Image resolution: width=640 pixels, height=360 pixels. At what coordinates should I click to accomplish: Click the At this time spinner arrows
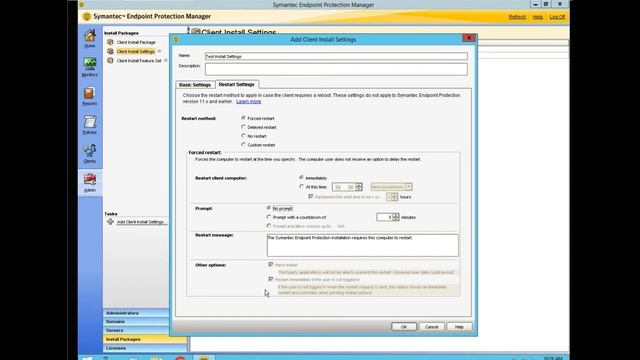pos(359,187)
